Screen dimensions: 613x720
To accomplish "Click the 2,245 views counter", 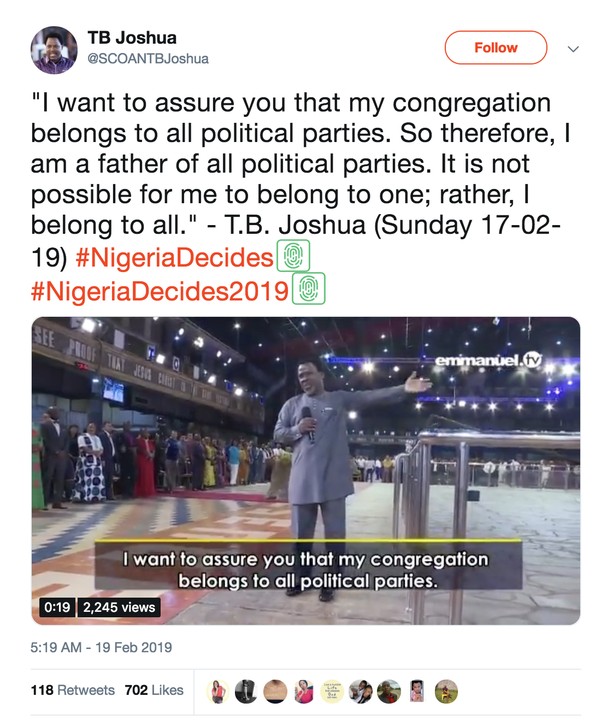I will coord(119,607).
